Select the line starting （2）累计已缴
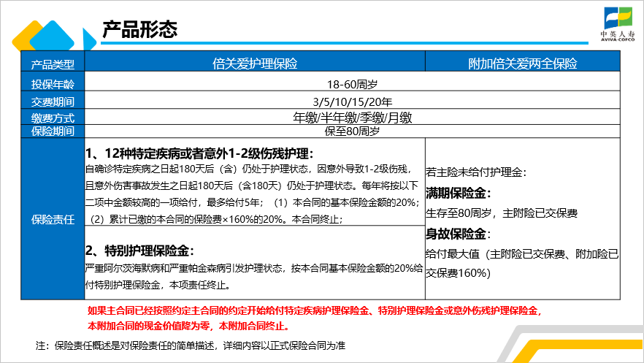Screen dimensions: 644x363 pyautogui.click(x=214, y=219)
